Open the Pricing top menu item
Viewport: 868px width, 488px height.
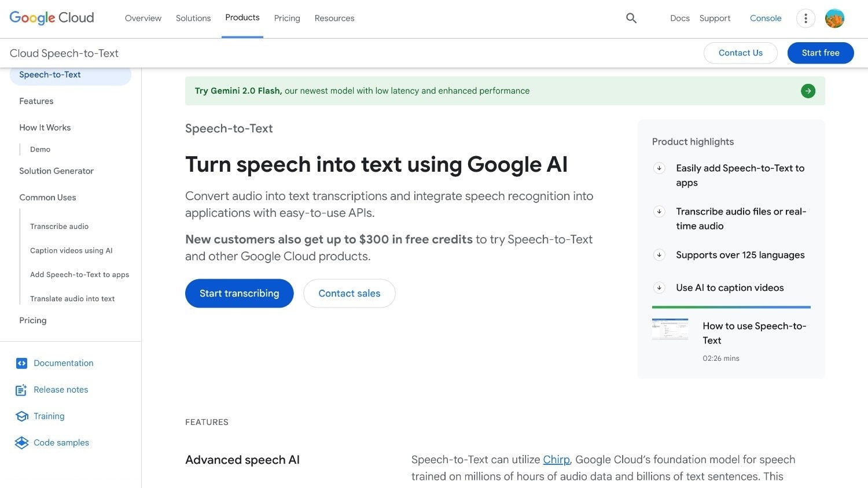coord(287,19)
